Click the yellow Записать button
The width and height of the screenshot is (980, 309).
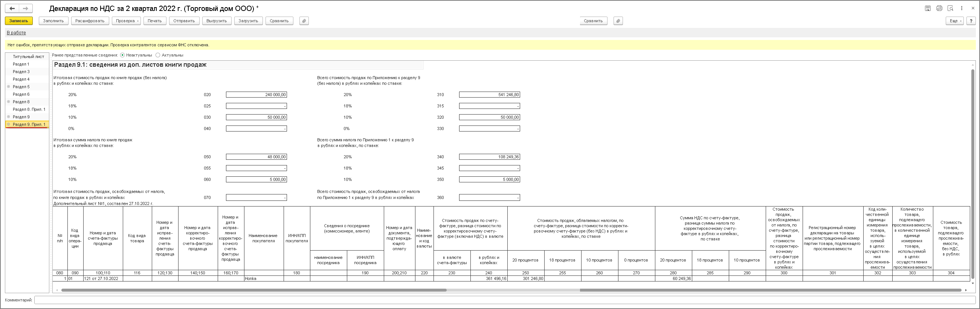[18, 21]
